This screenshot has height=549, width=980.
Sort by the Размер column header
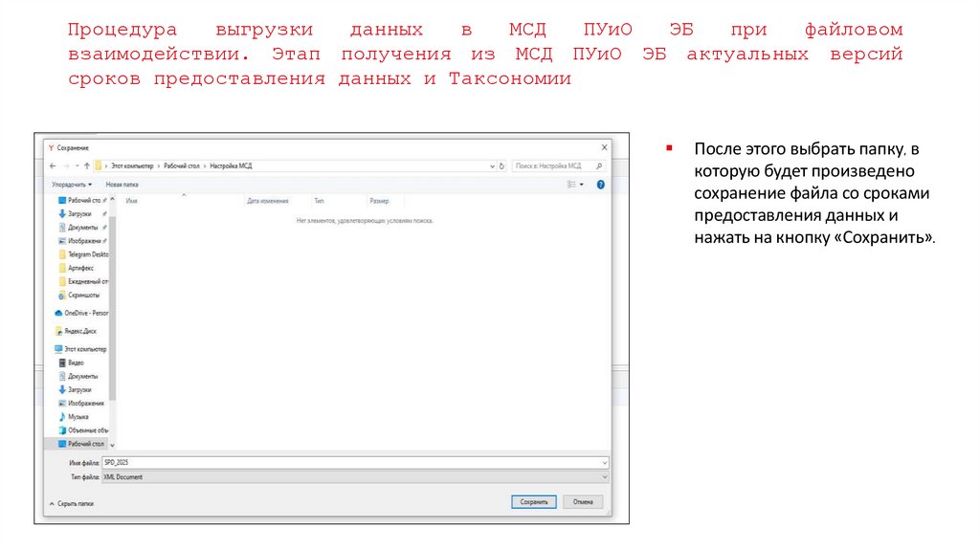tap(379, 201)
